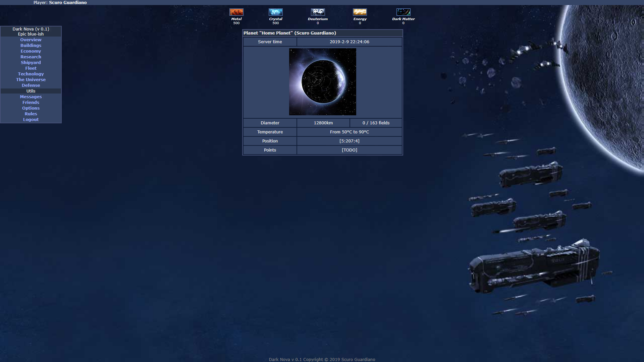Open the Shipyard menu section
The width and height of the screenshot is (644, 362).
[x=31, y=62]
